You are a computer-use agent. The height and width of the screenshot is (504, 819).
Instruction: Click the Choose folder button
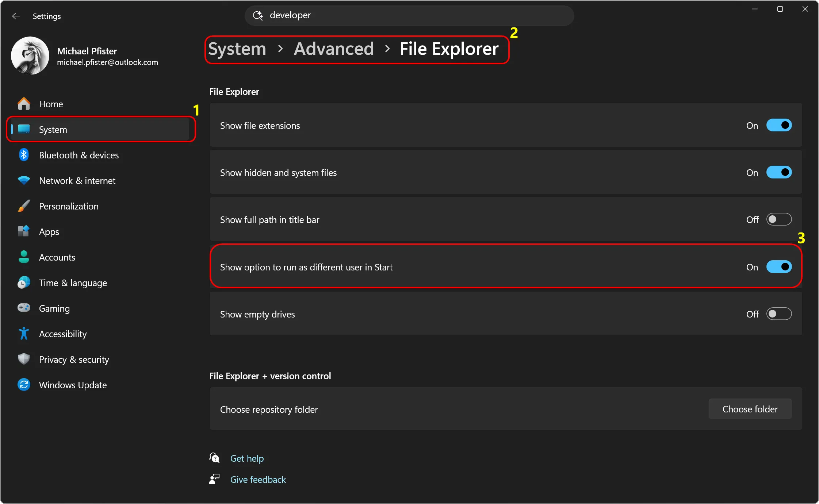(750, 409)
